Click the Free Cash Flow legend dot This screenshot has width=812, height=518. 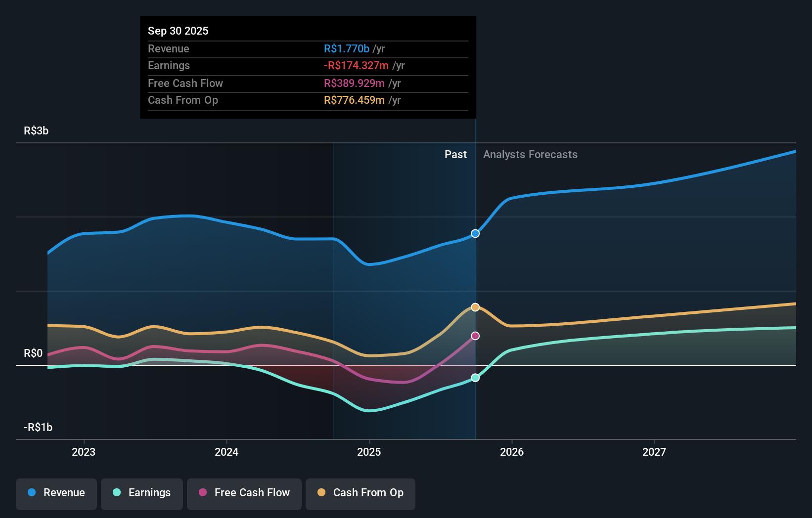tap(203, 493)
